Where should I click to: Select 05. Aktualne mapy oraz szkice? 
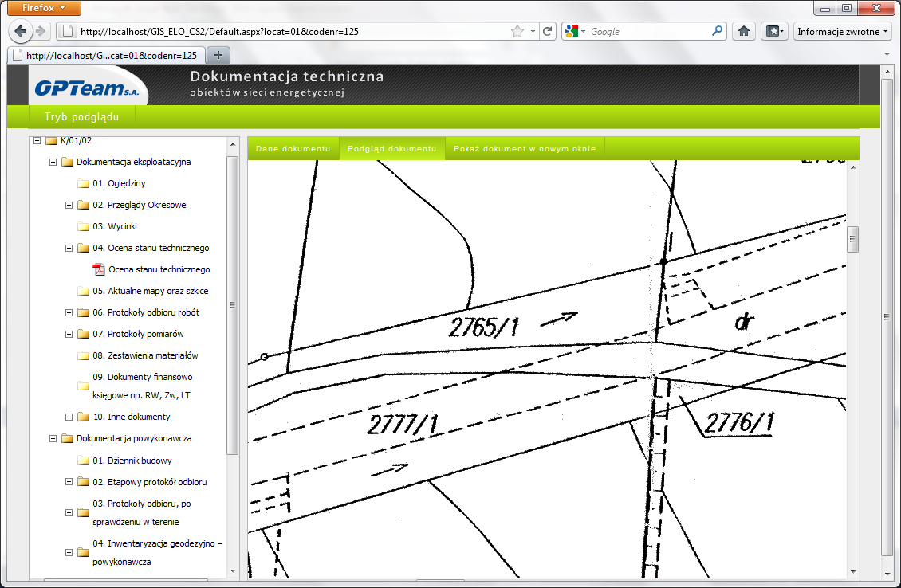click(x=151, y=291)
